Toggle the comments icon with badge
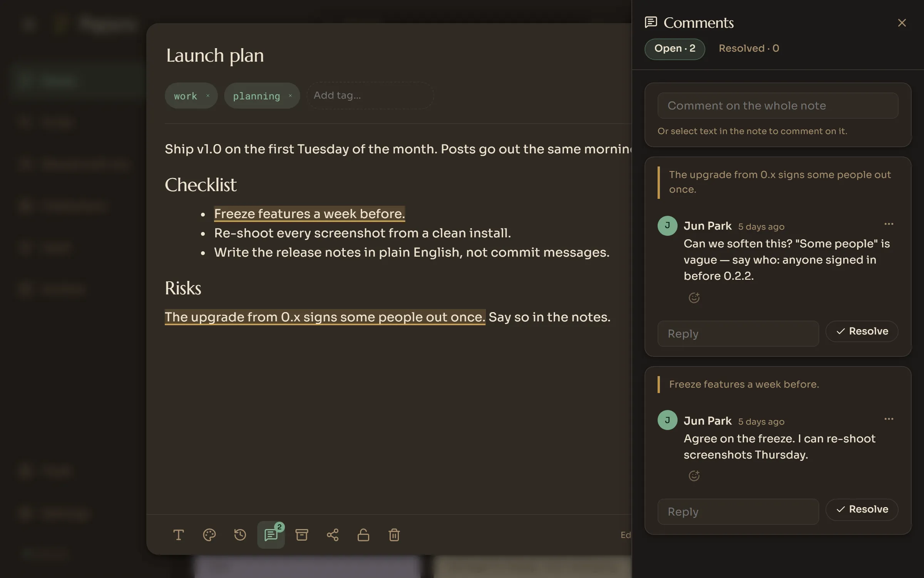 point(271,534)
